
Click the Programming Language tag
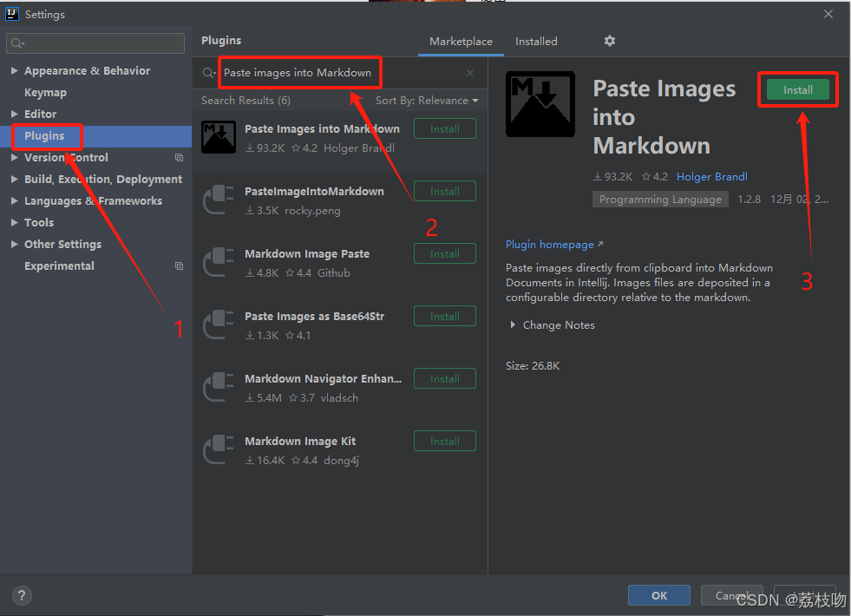660,200
